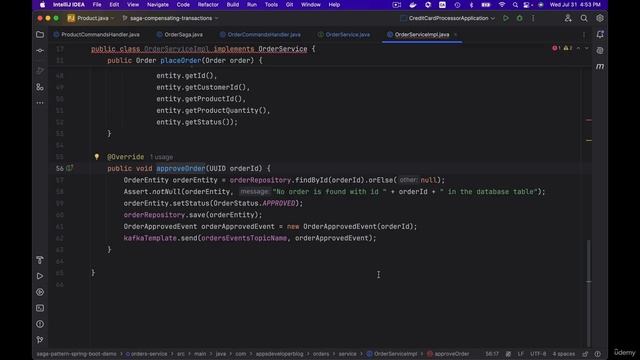Open the More Actions vertical dots in toolbar
640x360 pixels.
[x=533, y=18]
